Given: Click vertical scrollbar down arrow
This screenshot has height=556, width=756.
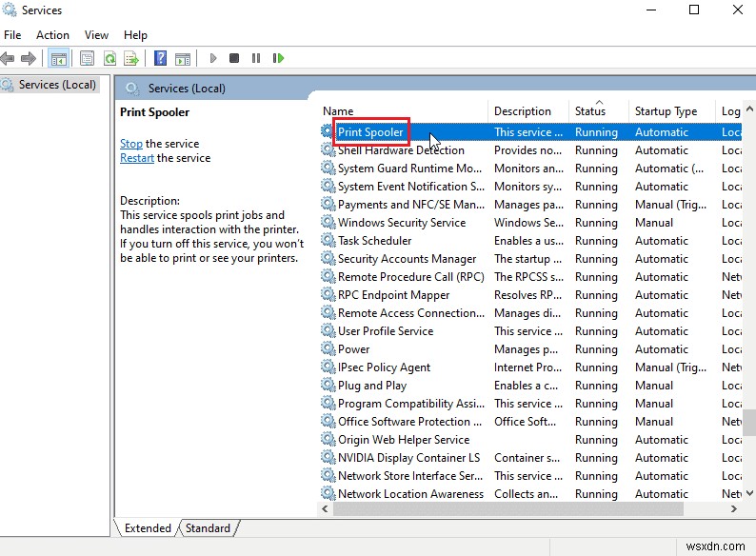Looking at the screenshot, I should point(749,493).
